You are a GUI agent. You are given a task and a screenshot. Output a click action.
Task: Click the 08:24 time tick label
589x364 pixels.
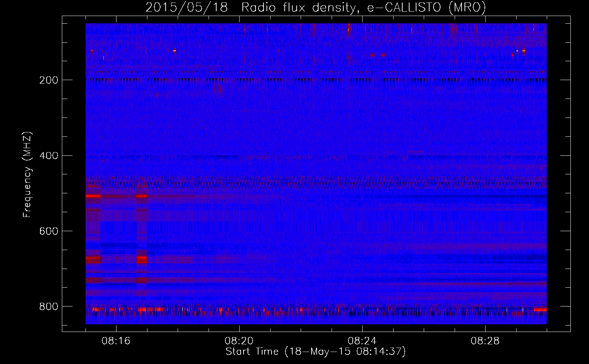pos(362,341)
